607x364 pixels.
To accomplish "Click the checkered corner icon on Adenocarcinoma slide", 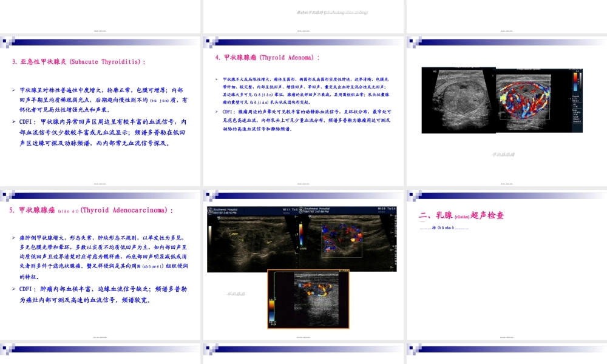I will [x=8, y=195].
